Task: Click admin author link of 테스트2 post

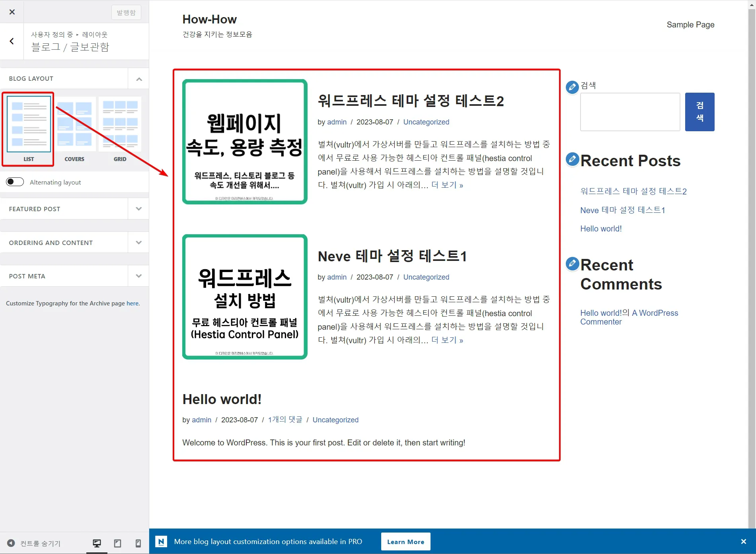Action: pos(337,122)
